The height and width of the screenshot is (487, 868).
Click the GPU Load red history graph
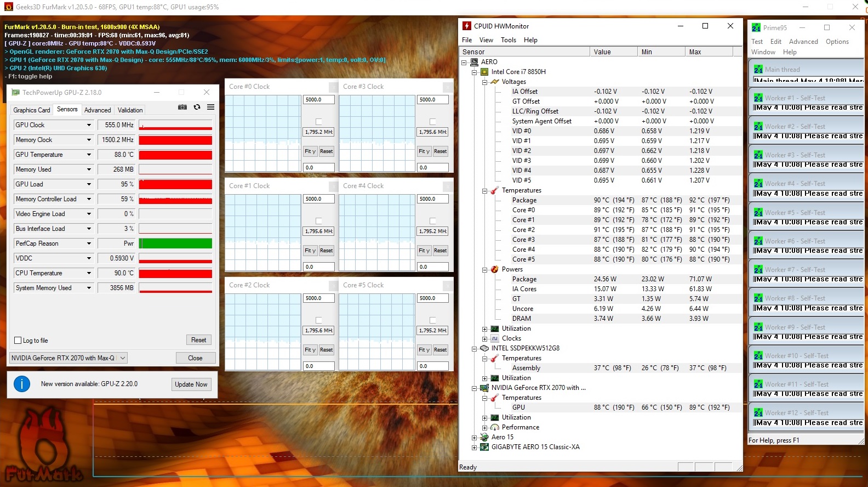[x=175, y=184]
